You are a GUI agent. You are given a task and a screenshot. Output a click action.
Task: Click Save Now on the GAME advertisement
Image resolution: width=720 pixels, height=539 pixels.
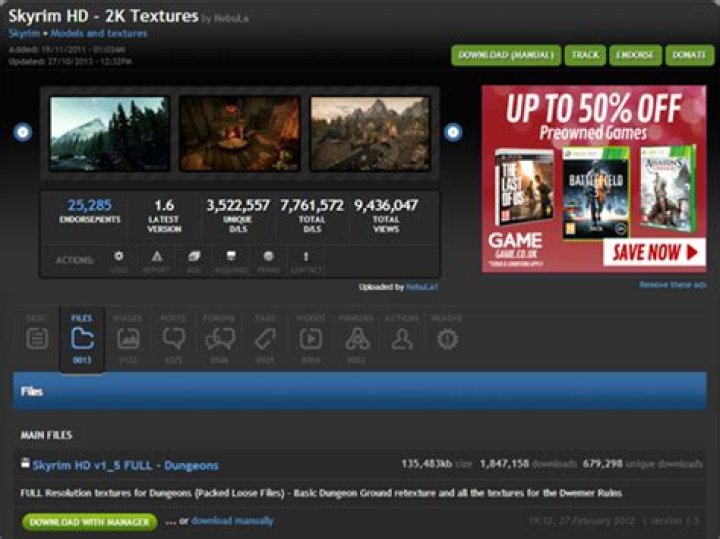(x=654, y=252)
